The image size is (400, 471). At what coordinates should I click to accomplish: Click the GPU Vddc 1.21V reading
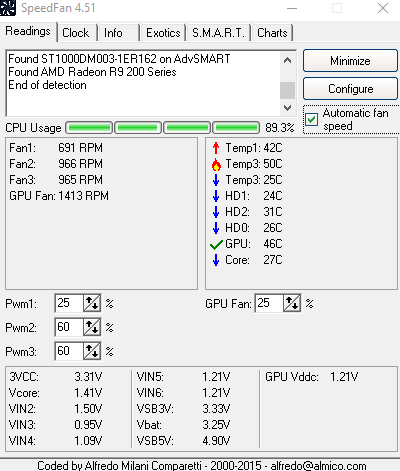tap(312, 377)
